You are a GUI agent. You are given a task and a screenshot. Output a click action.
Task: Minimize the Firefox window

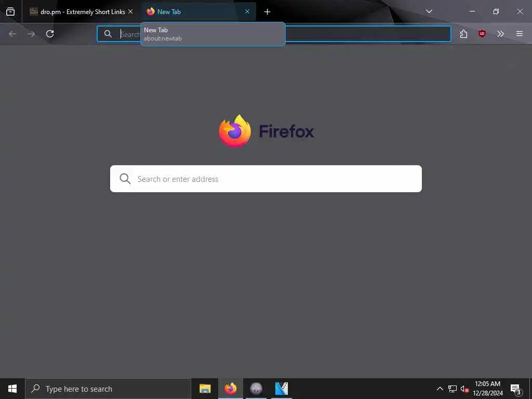pos(472,11)
